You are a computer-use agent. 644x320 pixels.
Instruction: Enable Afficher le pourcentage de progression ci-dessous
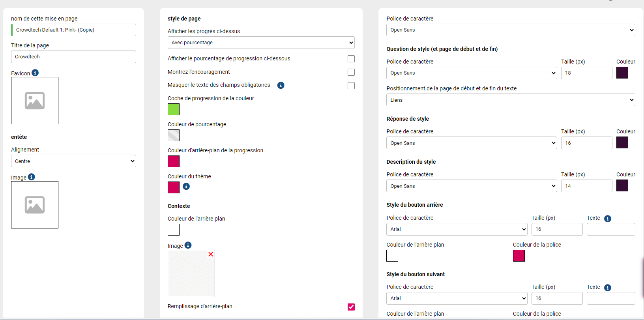[351, 59]
